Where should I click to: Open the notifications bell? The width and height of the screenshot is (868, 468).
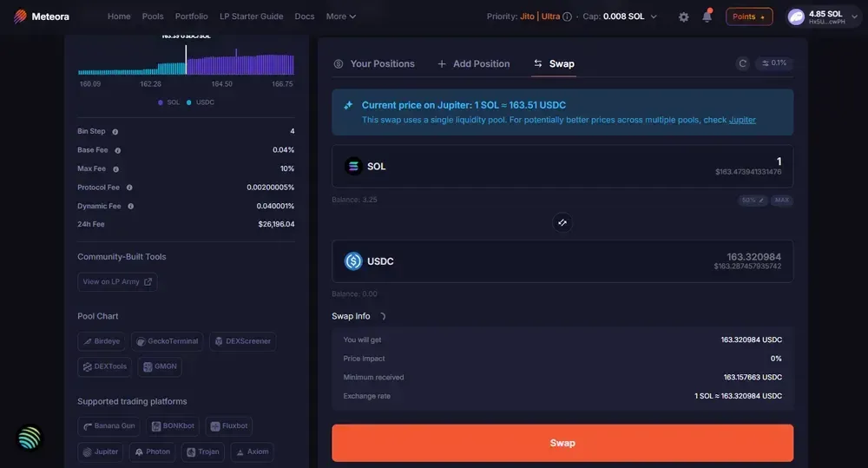pyautogui.click(x=707, y=16)
